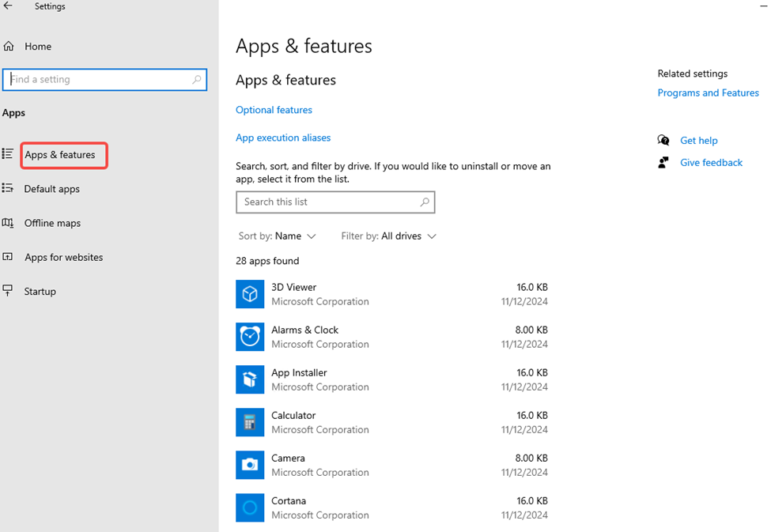Image resolution: width=771 pixels, height=532 pixels.
Task: Open the Startup apps page
Action: [40, 291]
